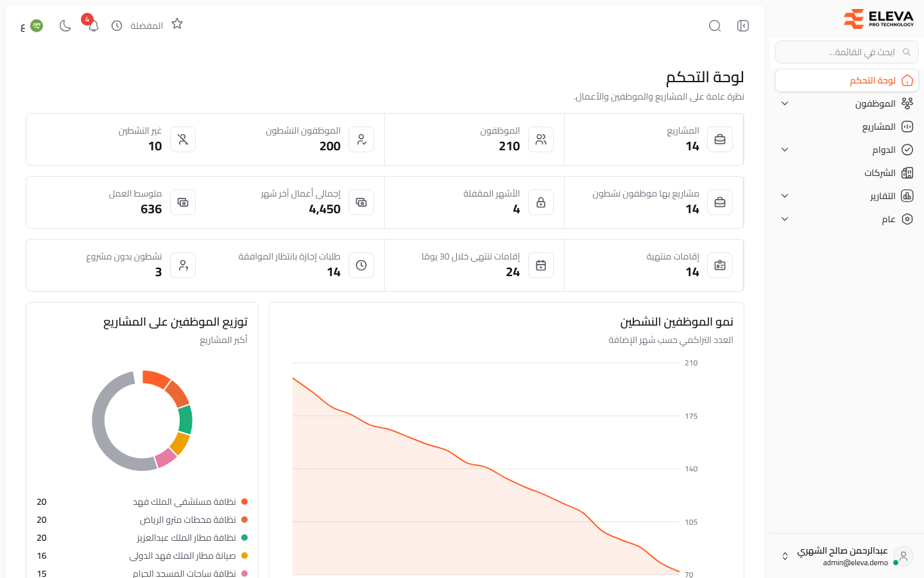Click the admin@eleva.demo email text
924x578 pixels.
coord(855,563)
